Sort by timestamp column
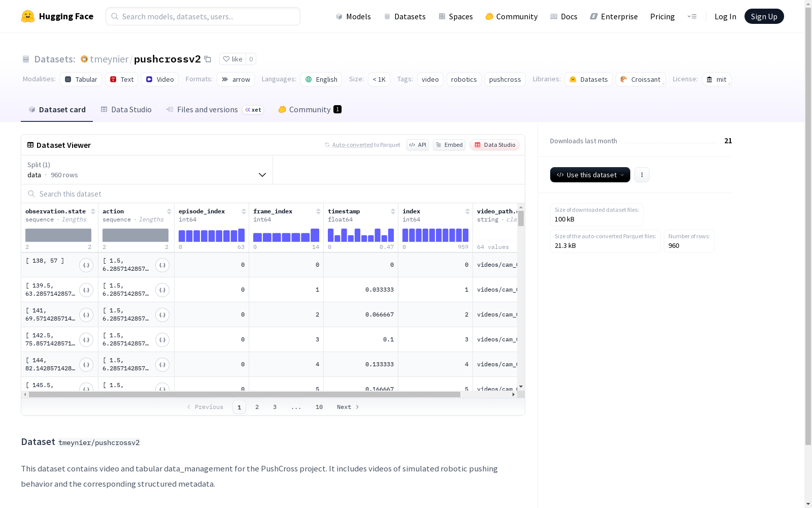The image size is (812, 508). 393,211
